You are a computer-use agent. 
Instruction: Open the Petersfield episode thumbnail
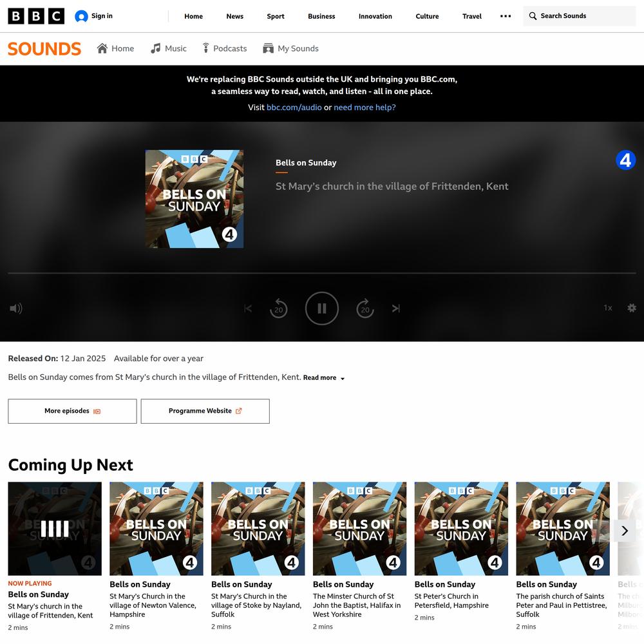[461, 529]
